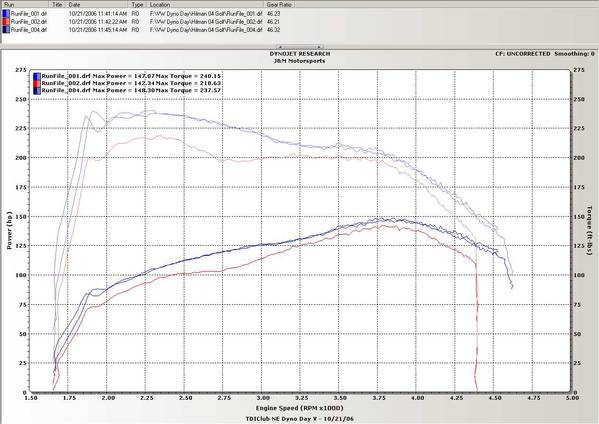The height and width of the screenshot is (424, 599).
Task: Click the Location column header
Action: coord(206,5)
